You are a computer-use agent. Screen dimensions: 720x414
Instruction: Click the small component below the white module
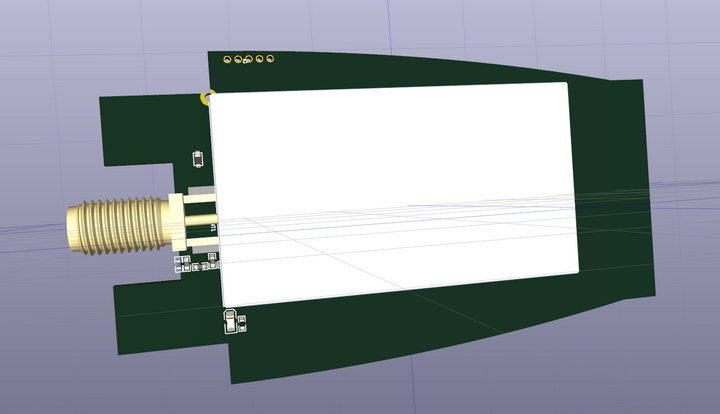coord(234,320)
